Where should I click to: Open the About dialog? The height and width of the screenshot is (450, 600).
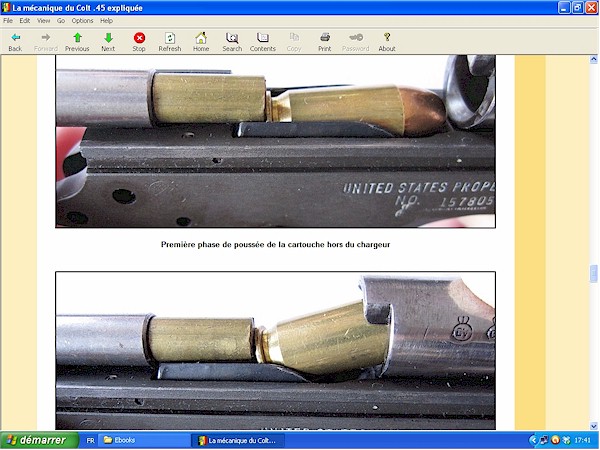[x=387, y=41]
